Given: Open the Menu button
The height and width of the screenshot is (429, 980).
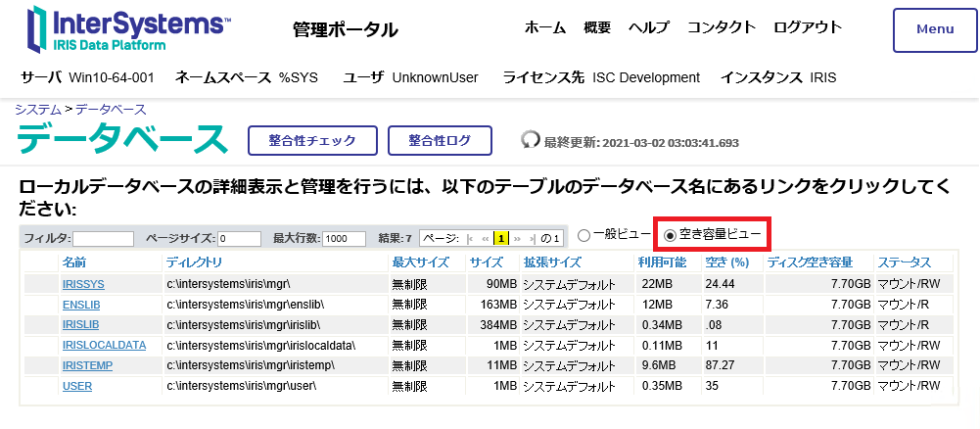Looking at the screenshot, I should click(x=934, y=29).
